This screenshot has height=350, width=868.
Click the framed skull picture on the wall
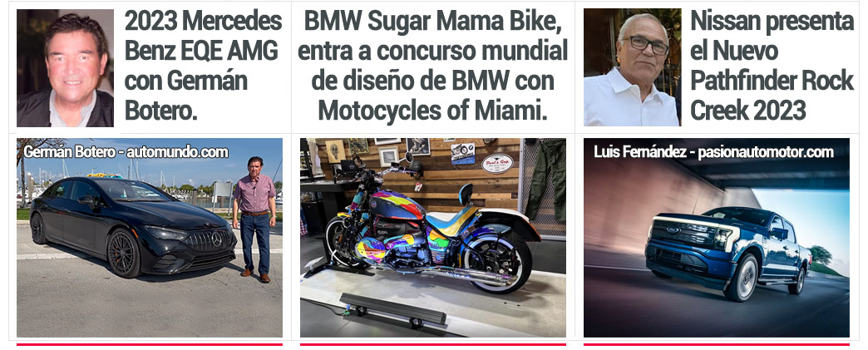(x=334, y=151)
